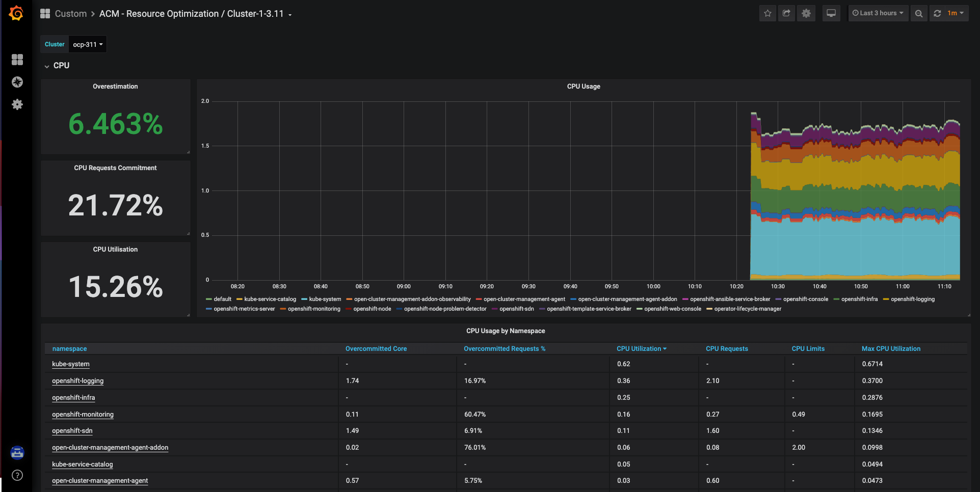Click the 15.26% CPU utilisation value
This screenshot has height=492, width=980.
(x=116, y=287)
